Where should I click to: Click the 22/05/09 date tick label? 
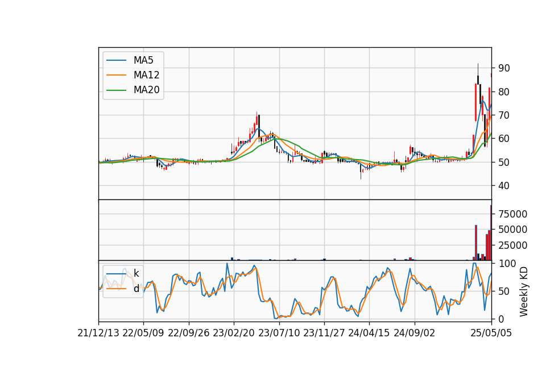(x=143, y=333)
